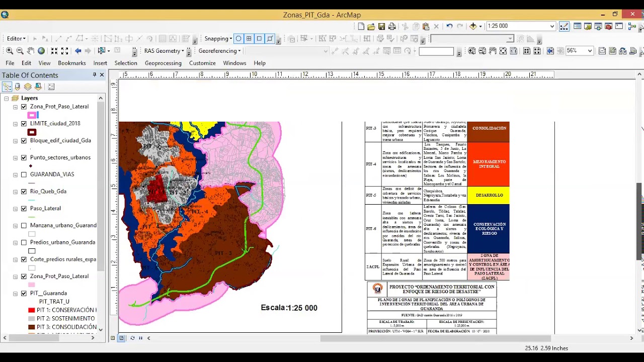Open ArcToolbox red toolbox icon
Image resolution: width=644 pixels, height=362 pixels.
pos(609,26)
